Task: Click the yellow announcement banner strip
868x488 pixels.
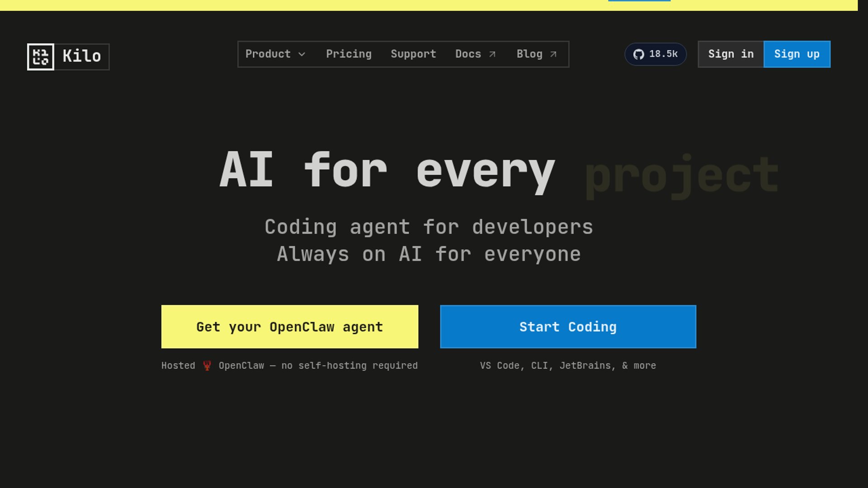Action: click(x=316, y=5)
